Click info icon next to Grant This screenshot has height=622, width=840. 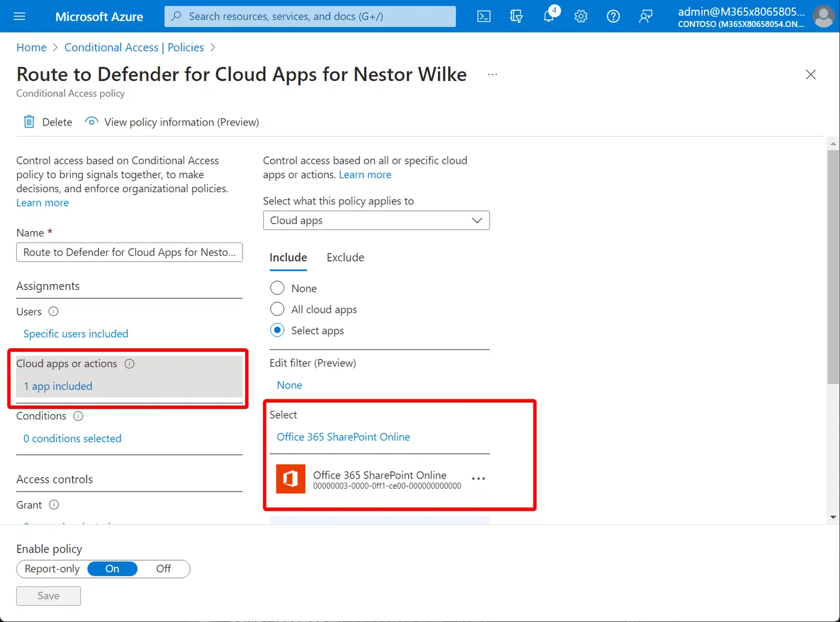click(x=54, y=505)
